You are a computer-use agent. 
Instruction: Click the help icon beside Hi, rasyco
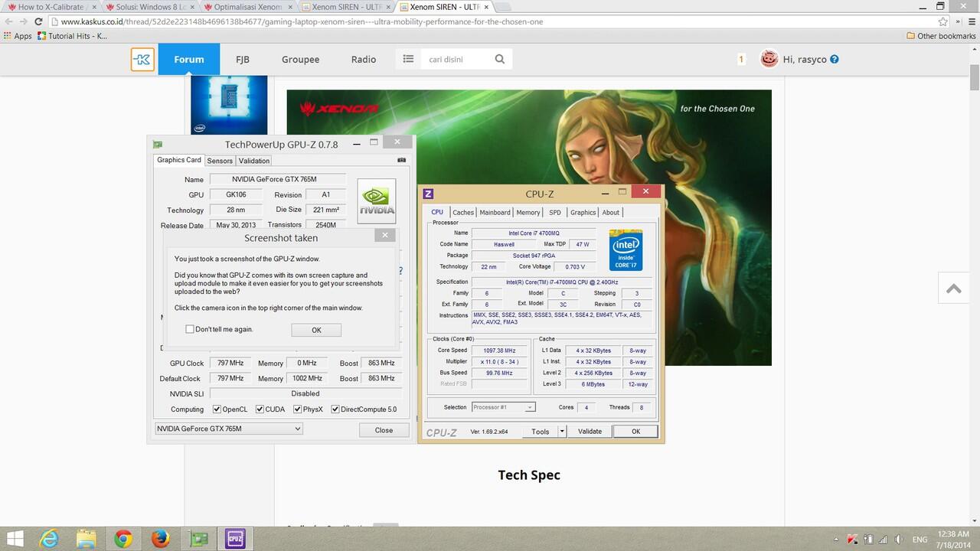(835, 59)
